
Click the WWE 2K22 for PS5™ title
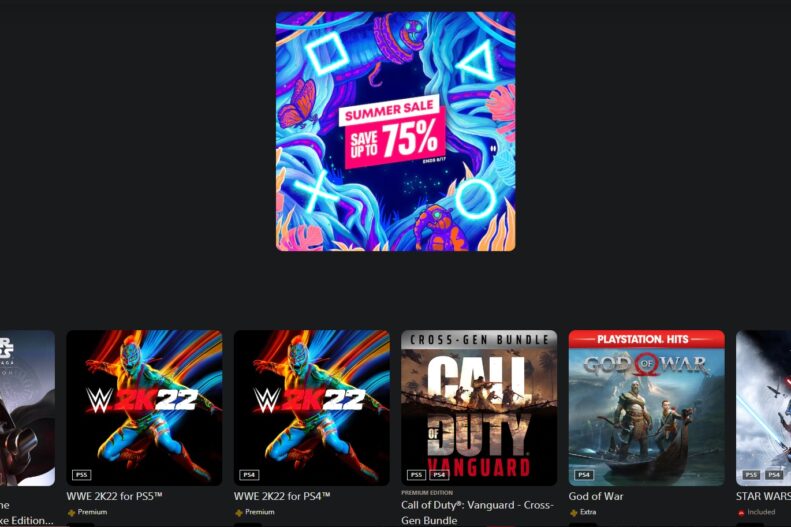click(x=115, y=496)
